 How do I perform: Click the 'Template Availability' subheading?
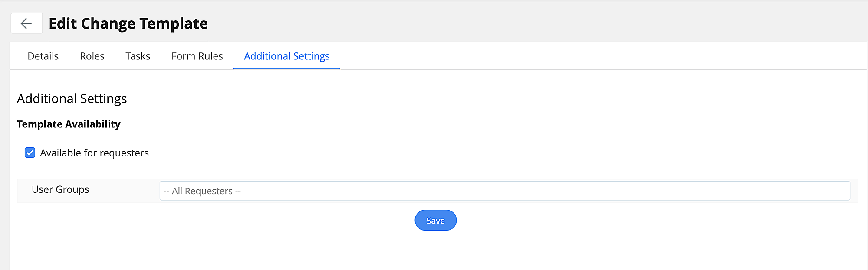coord(69,124)
